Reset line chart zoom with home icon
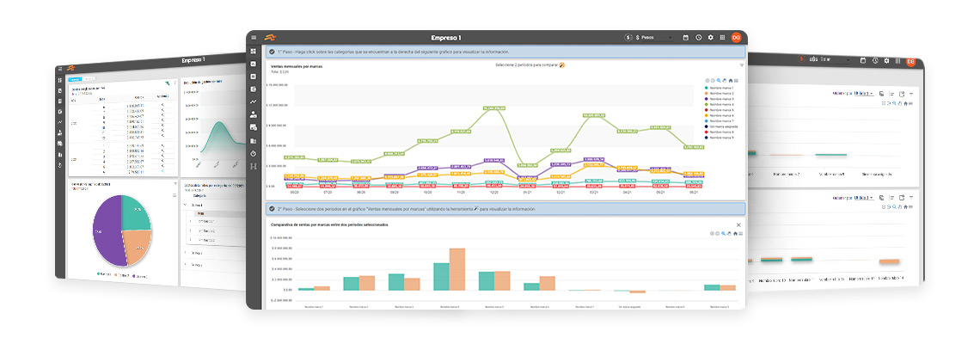Screen dimensions: 980x344 pyautogui.click(x=731, y=81)
